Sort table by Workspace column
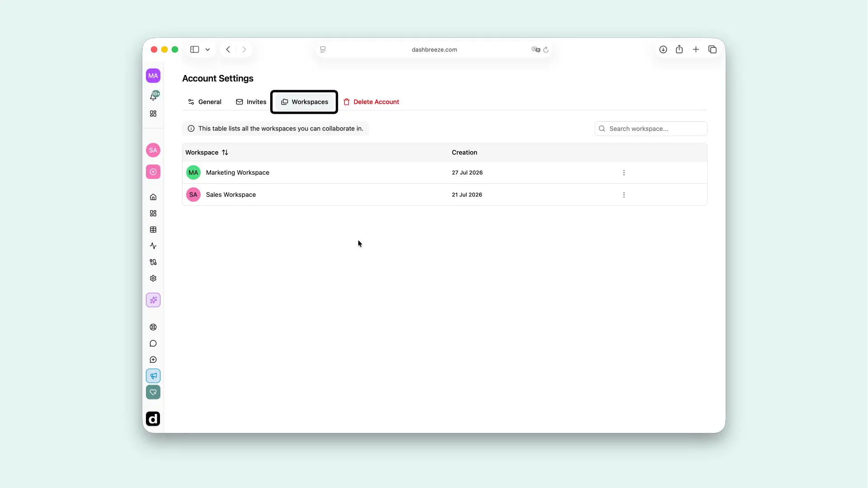The width and height of the screenshot is (868, 488). coord(225,153)
